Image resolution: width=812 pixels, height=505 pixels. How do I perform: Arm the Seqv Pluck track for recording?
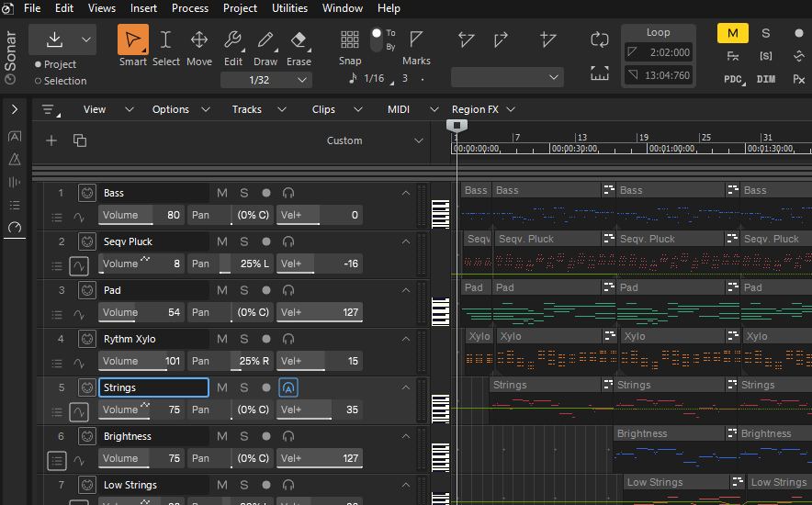click(266, 241)
